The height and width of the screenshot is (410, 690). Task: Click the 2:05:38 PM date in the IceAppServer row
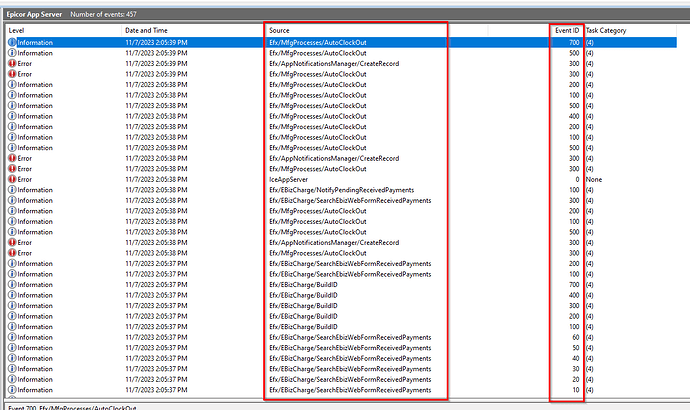[x=156, y=179]
